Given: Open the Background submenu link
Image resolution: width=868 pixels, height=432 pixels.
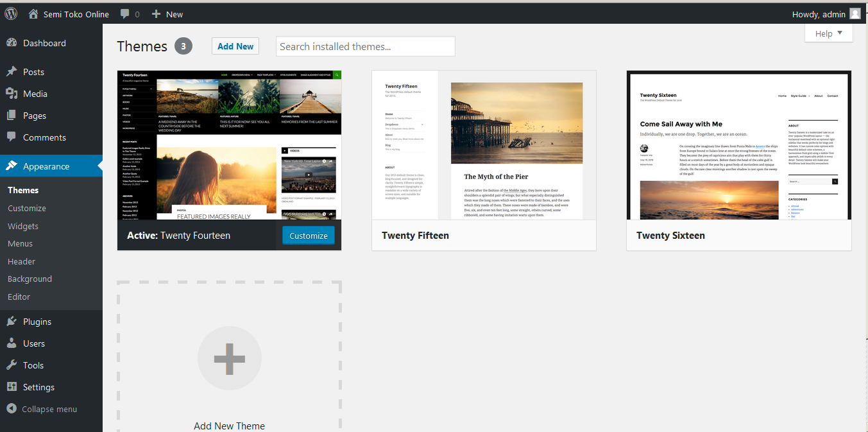Looking at the screenshot, I should coord(30,279).
